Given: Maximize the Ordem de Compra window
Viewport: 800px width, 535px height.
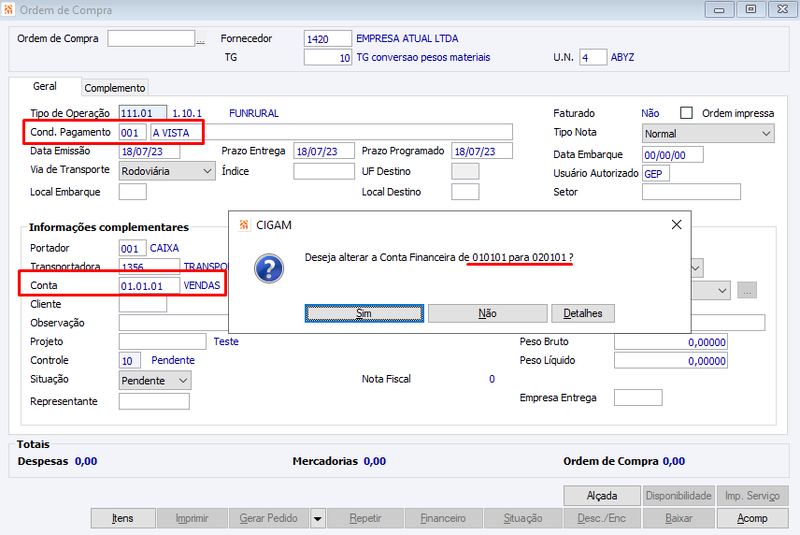Looking at the screenshot, I should pyautogui.click(x=751, y=10).
